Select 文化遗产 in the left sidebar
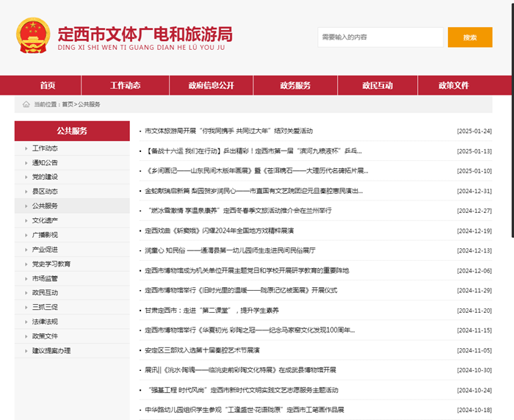Viewport: 514px width, 420px height. point(46,220)
